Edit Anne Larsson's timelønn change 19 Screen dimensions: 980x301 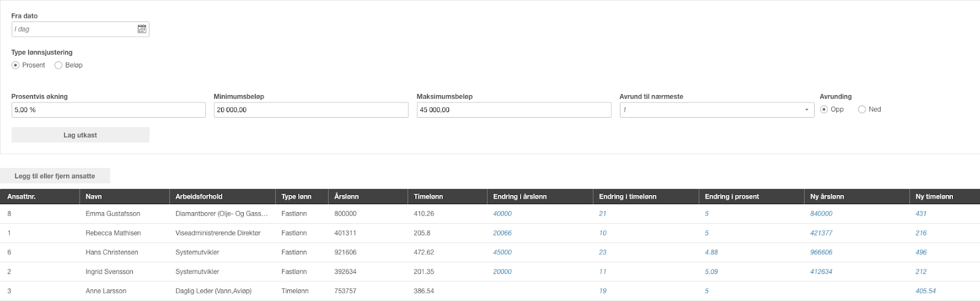(x=603, y=291)
